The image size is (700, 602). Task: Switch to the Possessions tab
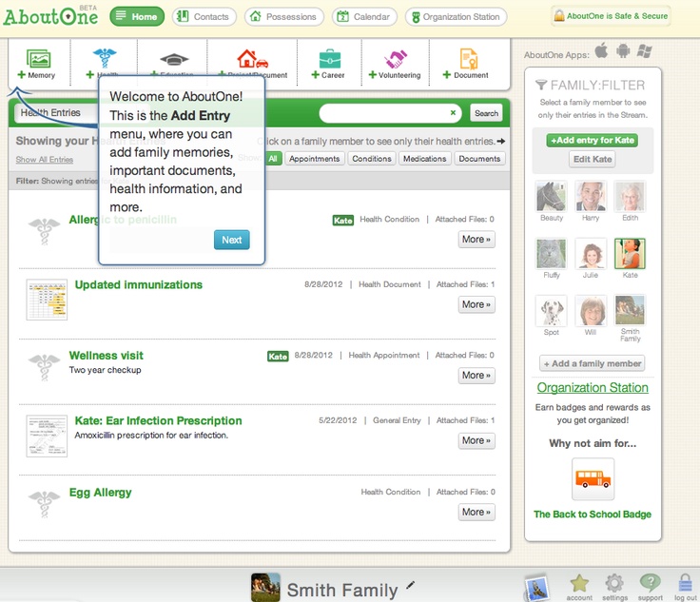[x=284, y=16]
